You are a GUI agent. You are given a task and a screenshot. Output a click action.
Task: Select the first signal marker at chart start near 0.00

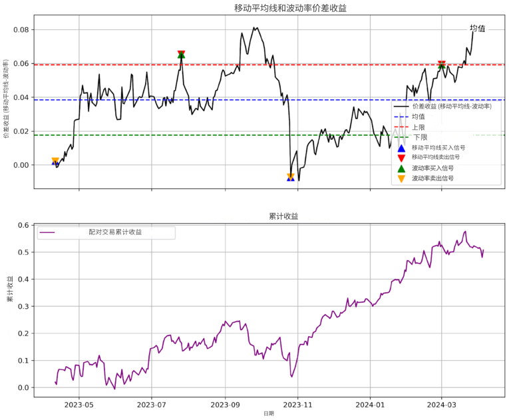pos(55,161)
